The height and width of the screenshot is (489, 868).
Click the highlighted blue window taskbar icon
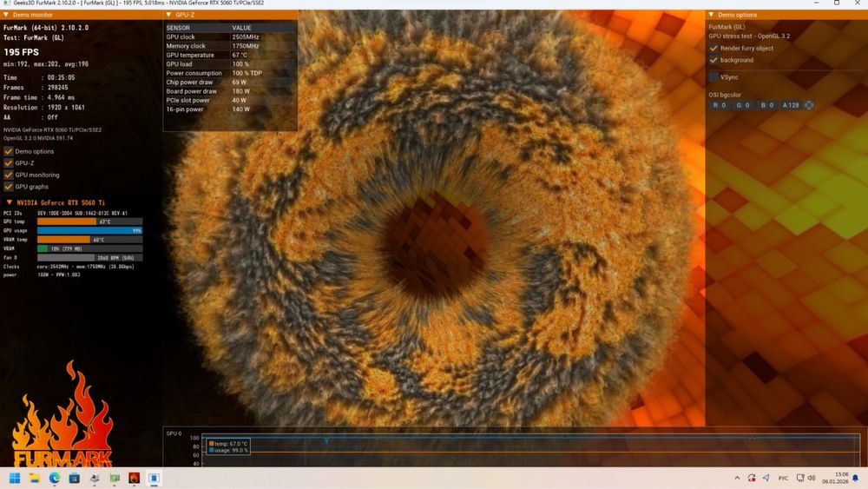tap(154, 478)
